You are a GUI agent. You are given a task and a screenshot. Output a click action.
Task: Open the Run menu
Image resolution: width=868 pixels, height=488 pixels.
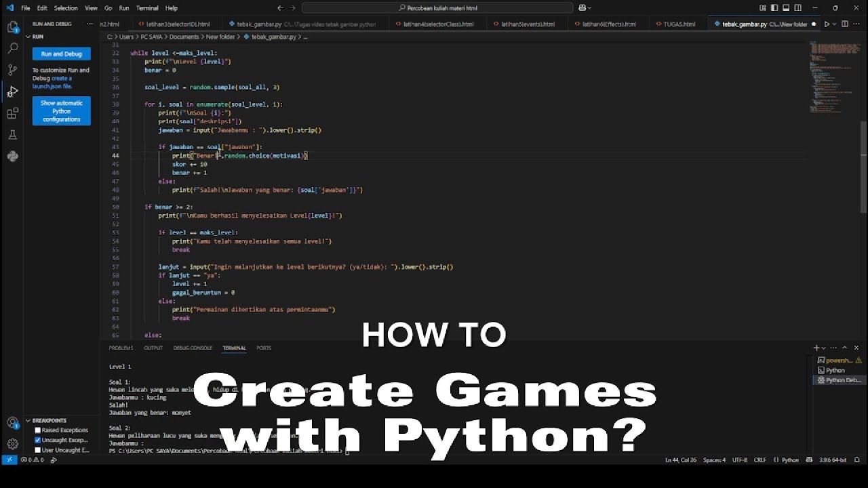(124, 8)
